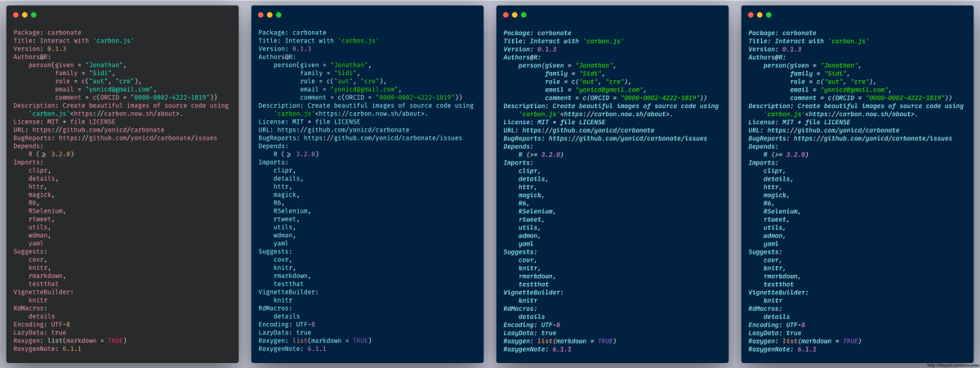Click the red close dot on the rightmost panel
The image size is (980, 368).
[x=751, y=15]
